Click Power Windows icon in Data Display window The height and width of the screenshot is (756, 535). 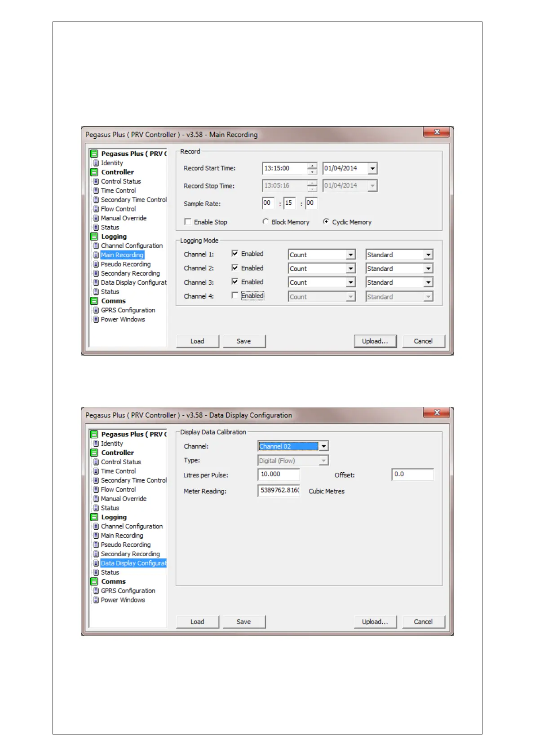pyautogui.click(x=96, y=600)
